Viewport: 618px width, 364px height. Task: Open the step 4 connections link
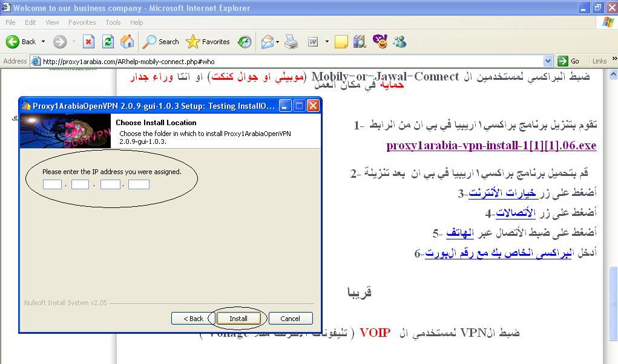516,213
